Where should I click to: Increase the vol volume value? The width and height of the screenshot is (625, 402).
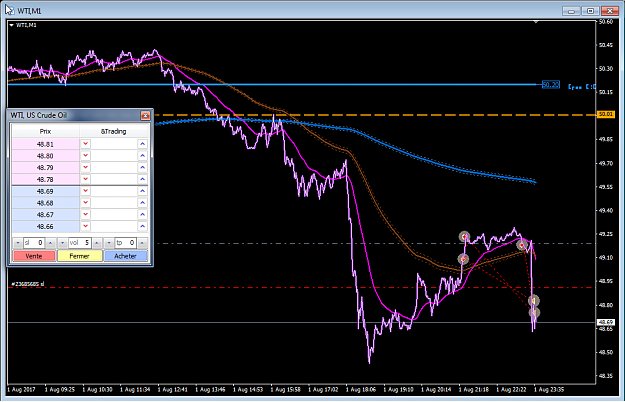(96, 243)
